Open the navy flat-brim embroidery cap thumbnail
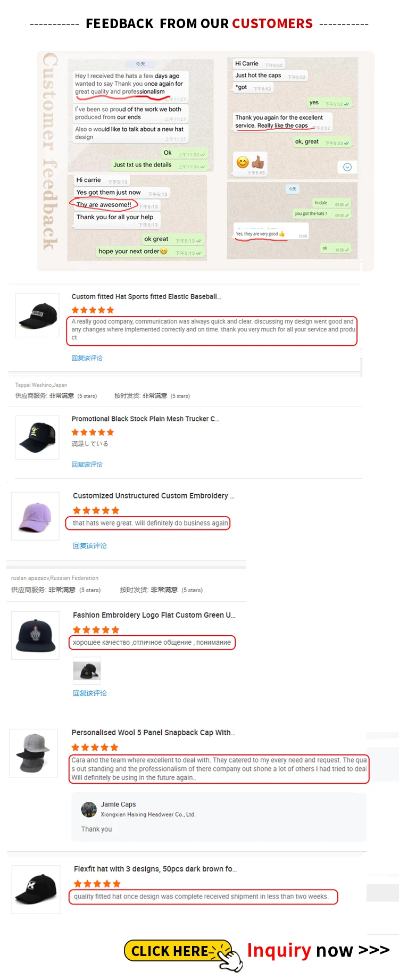 pyautogui.click(x=36, y=635)
